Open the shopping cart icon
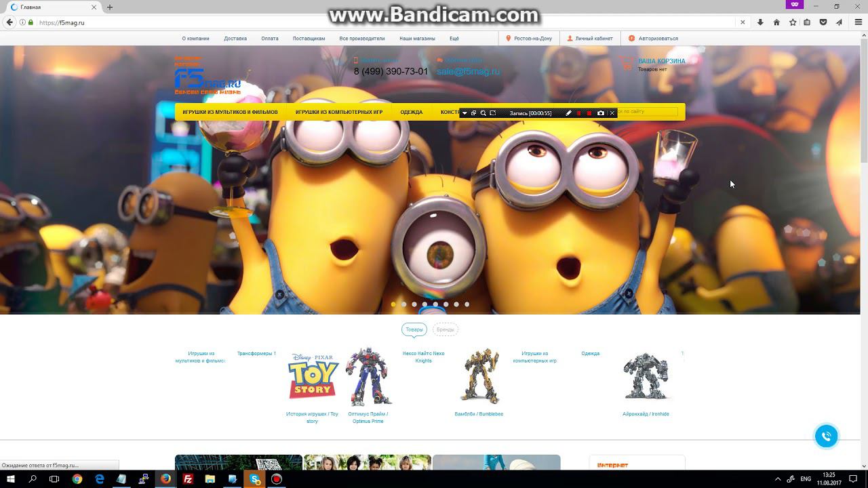 (627, 63)
